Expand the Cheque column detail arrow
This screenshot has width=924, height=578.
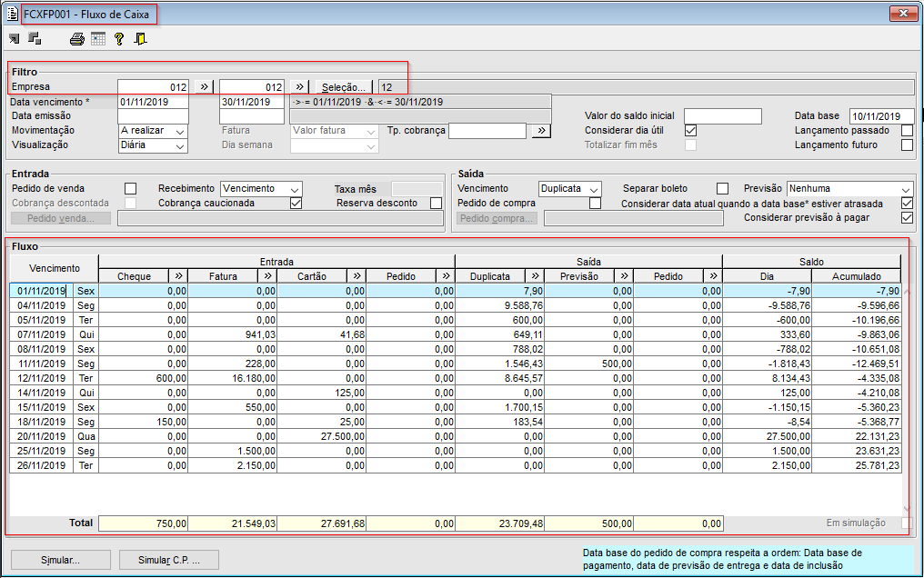click(179, 275)
